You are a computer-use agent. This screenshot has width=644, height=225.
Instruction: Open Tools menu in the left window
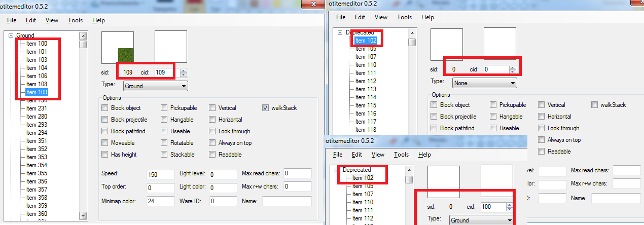[75, 20]
